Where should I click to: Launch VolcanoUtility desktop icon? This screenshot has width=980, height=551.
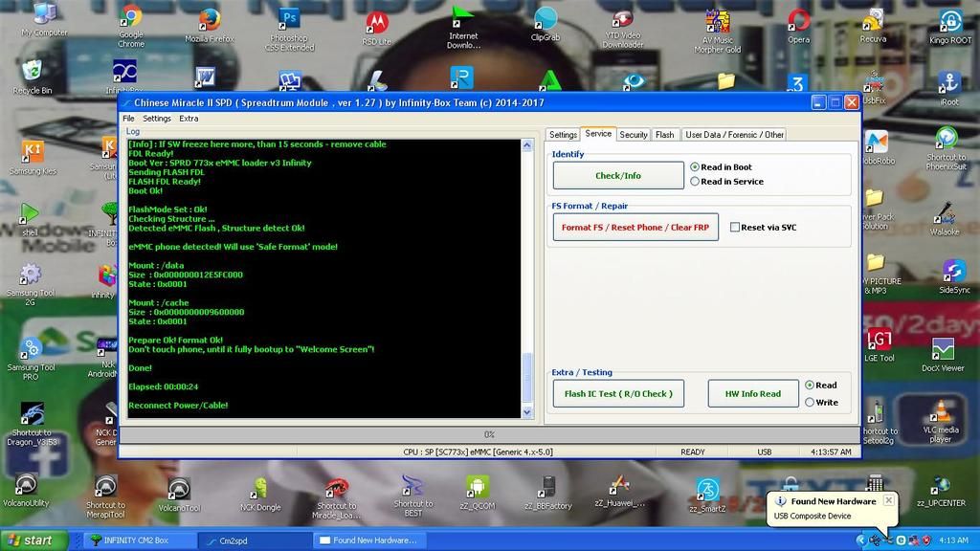point(26,491)
